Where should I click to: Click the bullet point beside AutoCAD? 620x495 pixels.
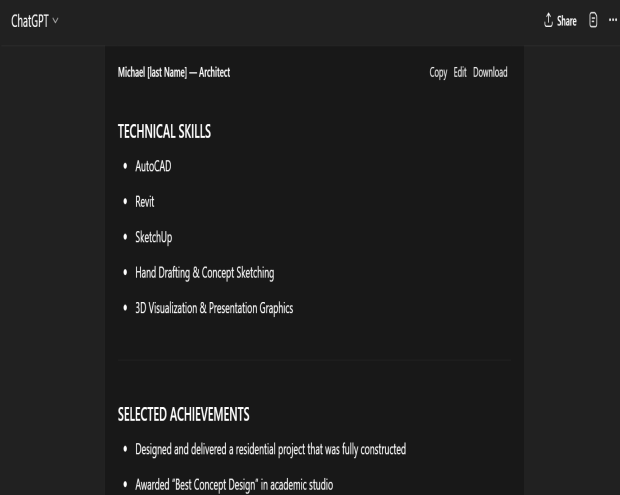(x=124, y=166)
